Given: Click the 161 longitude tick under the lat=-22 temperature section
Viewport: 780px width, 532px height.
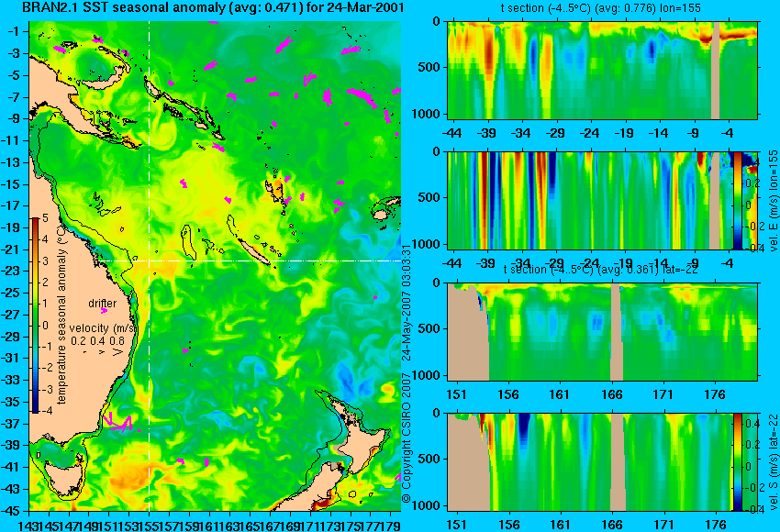Looking at the screenshot, I should click(x=559, y=394).
